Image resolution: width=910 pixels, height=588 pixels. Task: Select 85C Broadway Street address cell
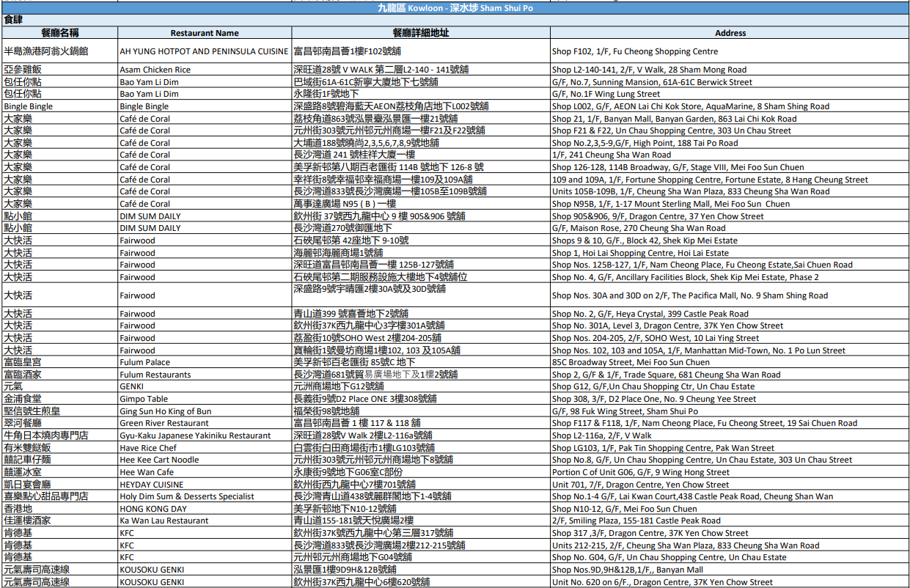click(730, 362)
